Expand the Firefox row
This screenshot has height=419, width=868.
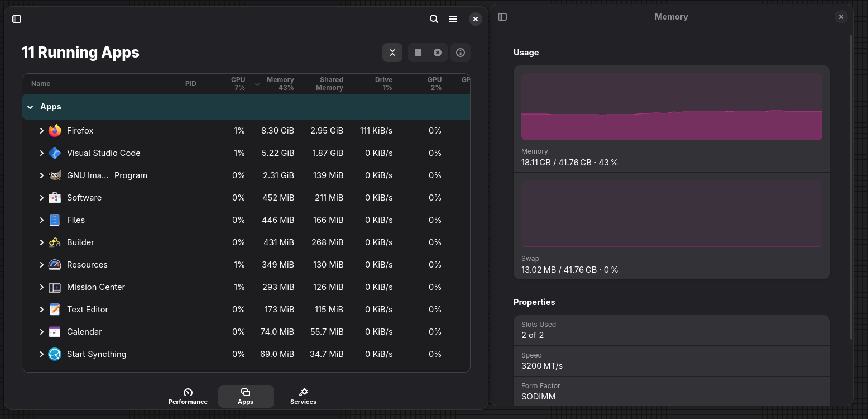pyautogui.click(x=41, y=131)
